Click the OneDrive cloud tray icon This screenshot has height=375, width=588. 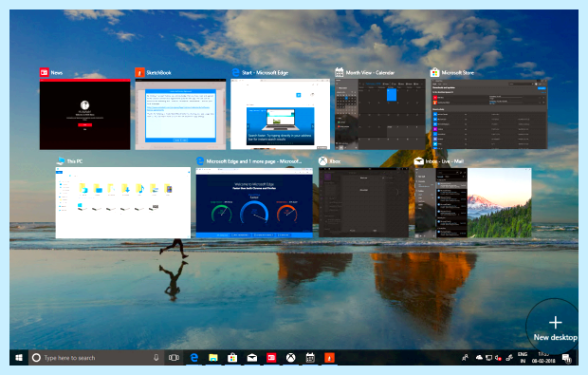coord(479,358)
